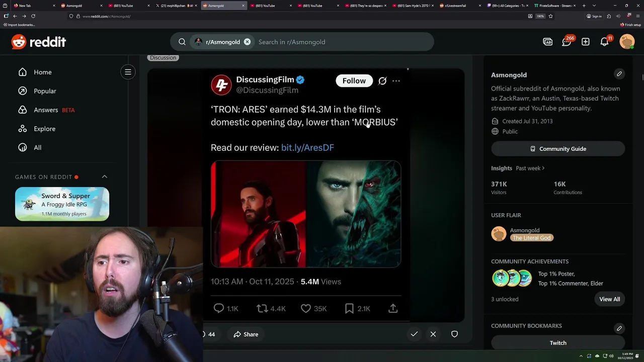644x362 pixels.
Task: Bookmark this page with the star icon
Action: (x=550, y=16)
